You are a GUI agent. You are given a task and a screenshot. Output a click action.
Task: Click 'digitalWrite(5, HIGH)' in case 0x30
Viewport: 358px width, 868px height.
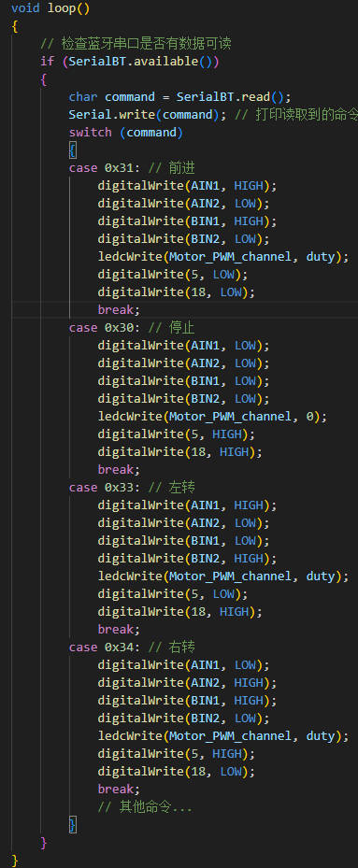point(172,434)
